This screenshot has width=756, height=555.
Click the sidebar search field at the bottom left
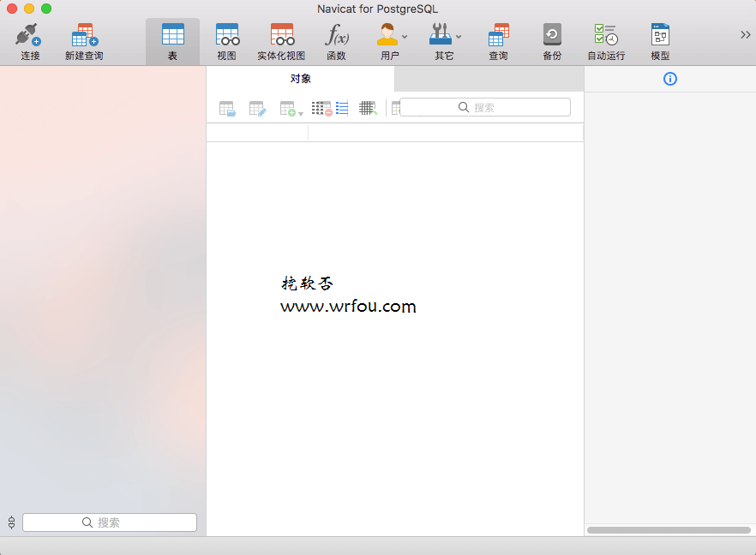coord(110,522)
